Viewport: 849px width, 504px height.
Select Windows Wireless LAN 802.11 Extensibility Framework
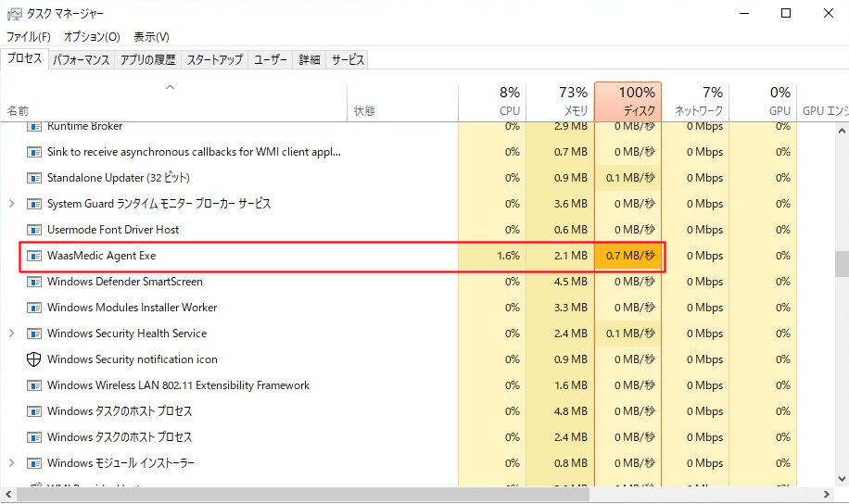[x=178, y=385]
